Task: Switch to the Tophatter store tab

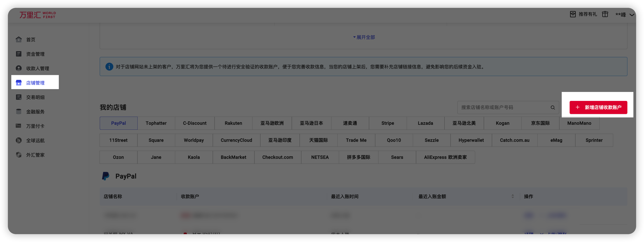Action: click(x=156, y=123)
